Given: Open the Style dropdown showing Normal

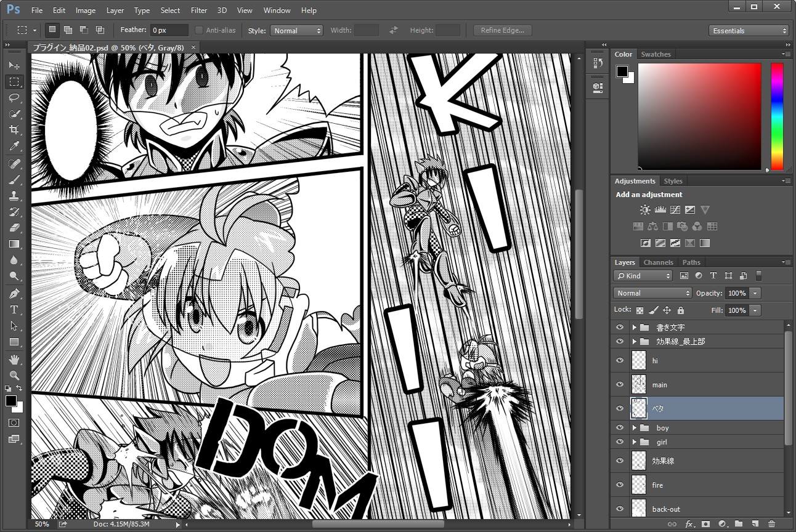Looking at the screenshot, I should click(296, 30).
